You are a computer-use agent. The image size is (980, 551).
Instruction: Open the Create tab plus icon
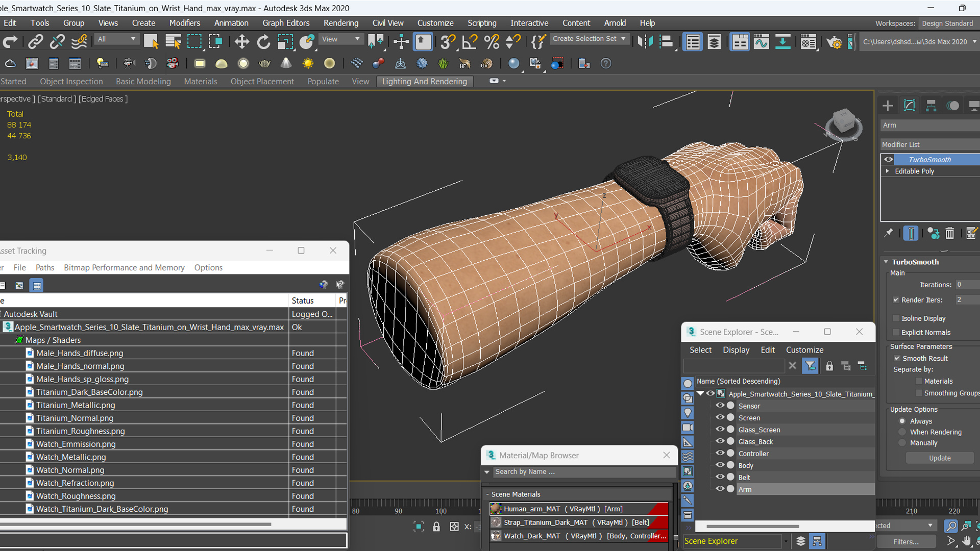(x=888, y=106)
